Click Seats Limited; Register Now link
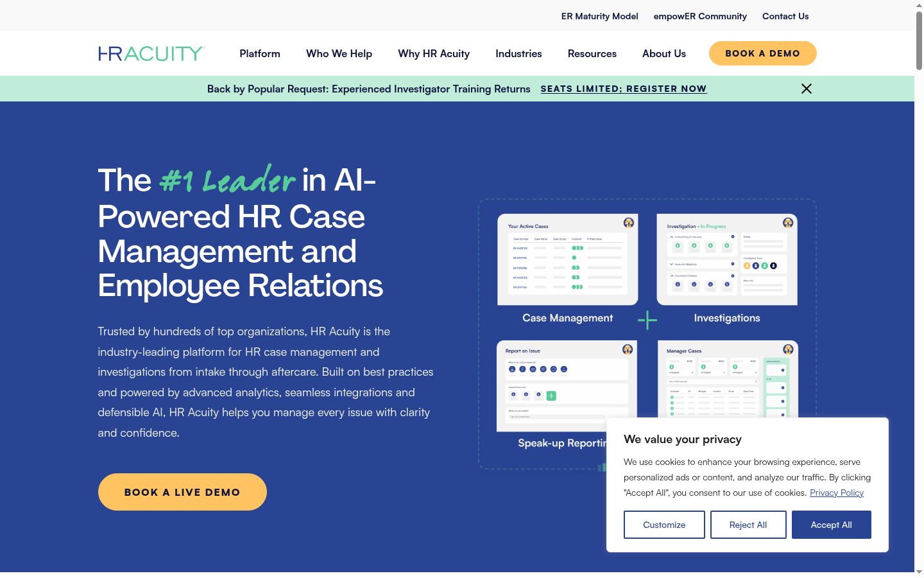 tap(624, 89)
